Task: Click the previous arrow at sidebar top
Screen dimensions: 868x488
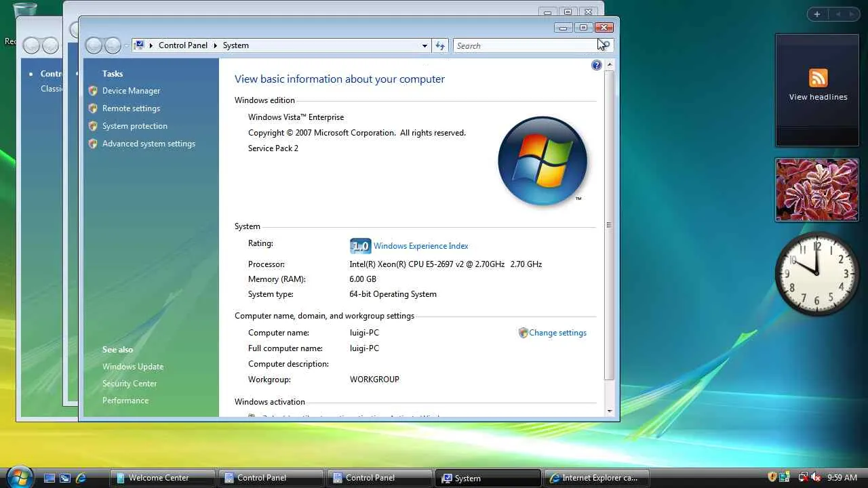Action: (838, 14)
